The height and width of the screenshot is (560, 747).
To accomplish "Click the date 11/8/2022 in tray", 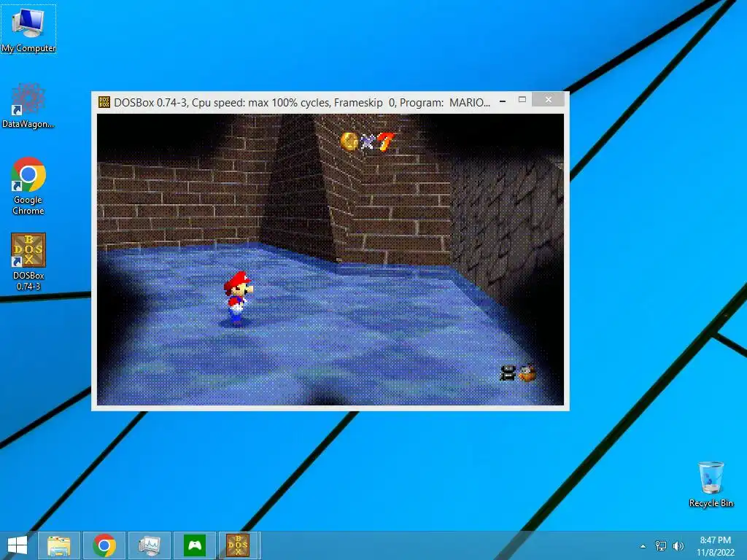I will tap(716, 553).
